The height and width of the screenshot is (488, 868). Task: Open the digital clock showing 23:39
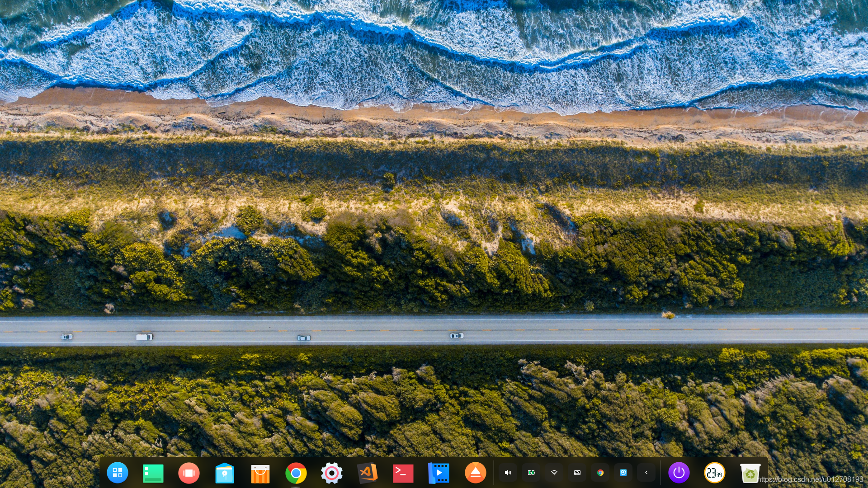click(x=714, y=473)
